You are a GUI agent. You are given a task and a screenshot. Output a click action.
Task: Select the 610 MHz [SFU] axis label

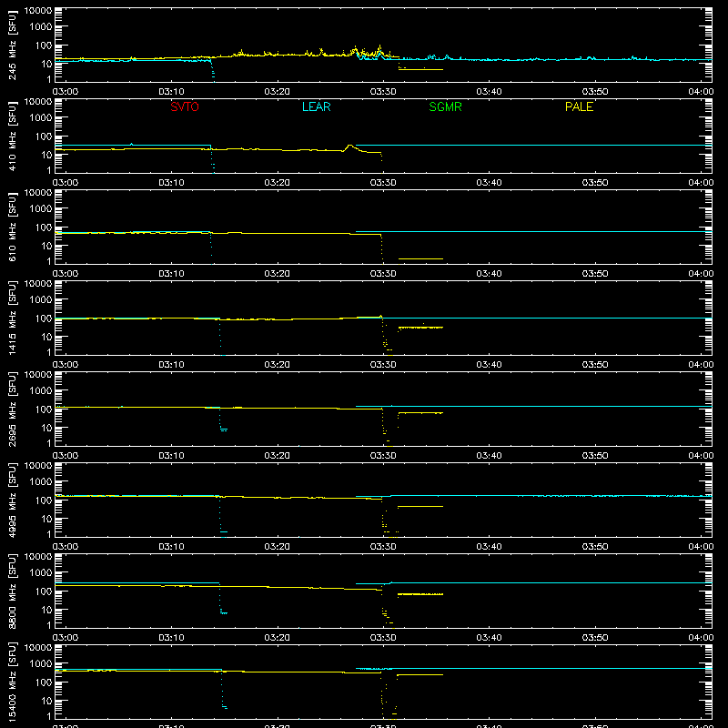tap(12, 227)
